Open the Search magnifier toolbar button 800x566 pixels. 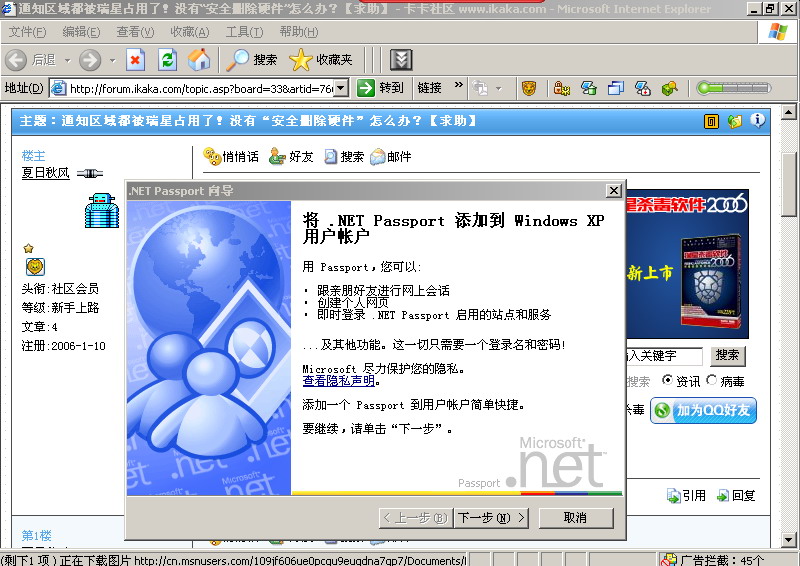tap(252, 60)
